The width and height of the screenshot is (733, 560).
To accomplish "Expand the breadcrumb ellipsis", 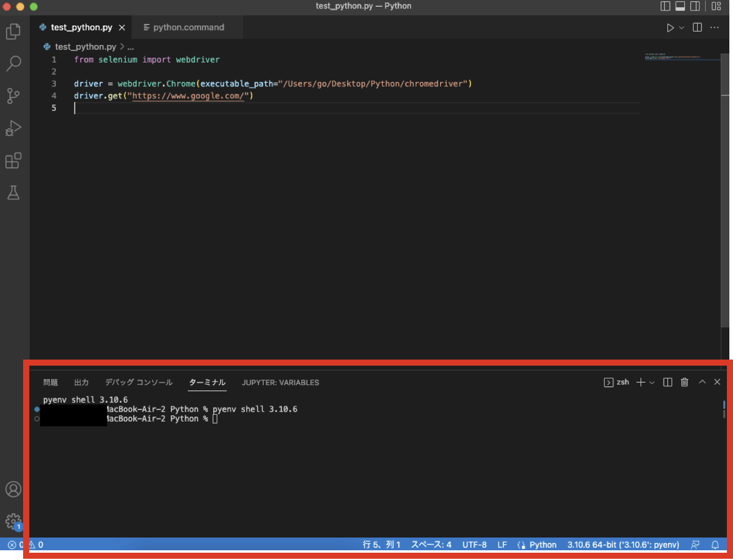I will pyautogui.click(x=131, y=46).
